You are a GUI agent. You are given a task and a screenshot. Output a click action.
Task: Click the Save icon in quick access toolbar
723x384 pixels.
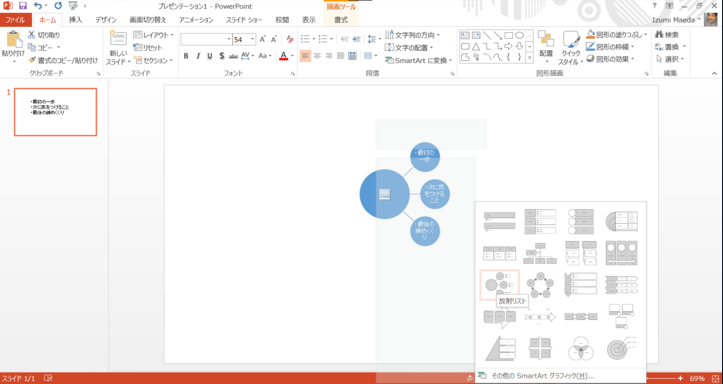pos(23,6)
